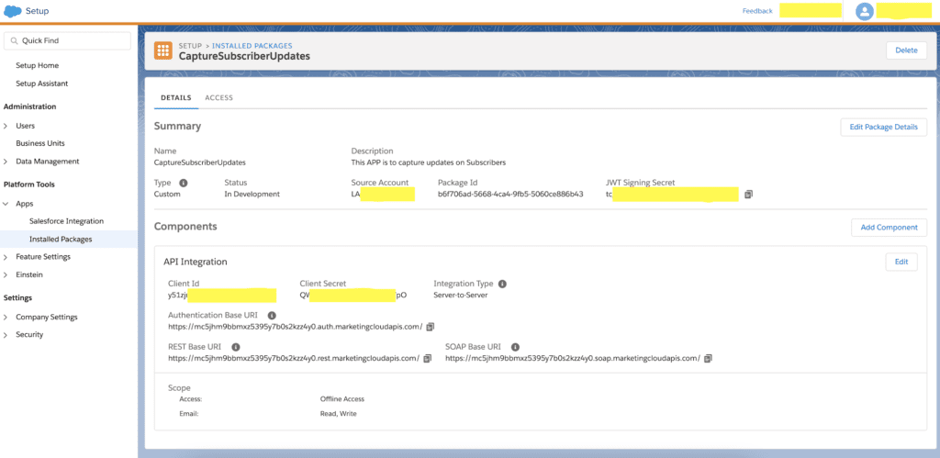Viewport: 940px width, 458px height.
Task: Click the description text about Subscribers
Action: coord(428,162)
